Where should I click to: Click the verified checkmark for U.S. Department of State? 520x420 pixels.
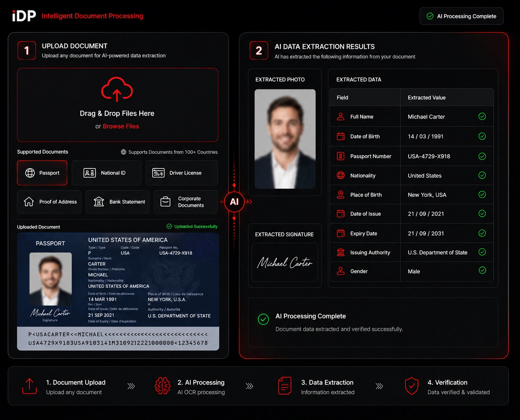pos(482,252)
